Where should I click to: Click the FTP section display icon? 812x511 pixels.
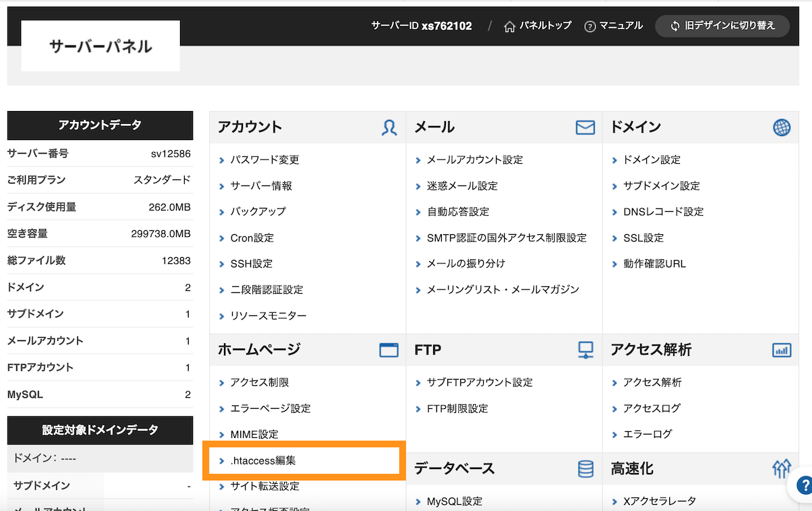585,350
